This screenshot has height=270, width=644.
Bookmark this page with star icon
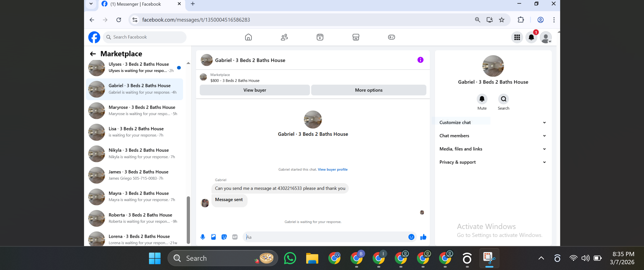501,20
